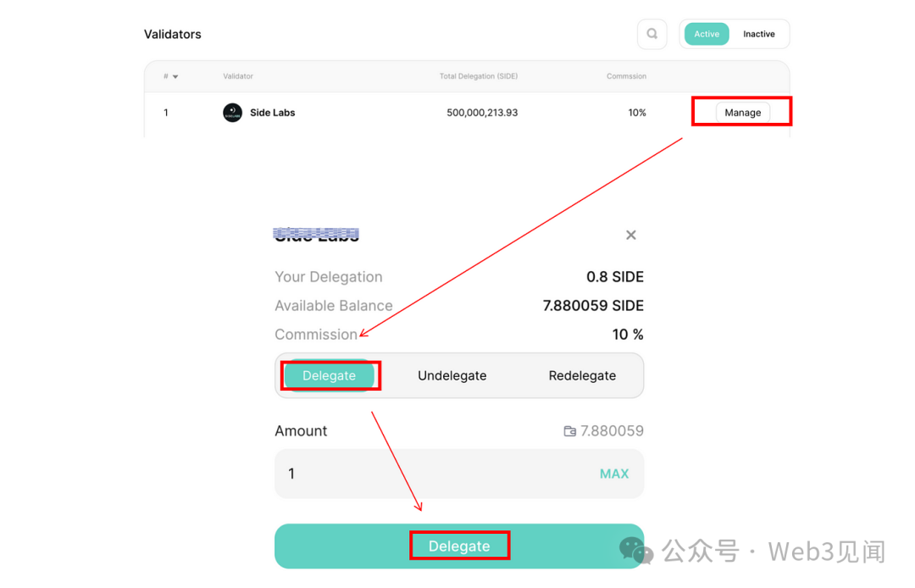Click the Side Labs validator name
915x588 pixels.
click(273, 113)
